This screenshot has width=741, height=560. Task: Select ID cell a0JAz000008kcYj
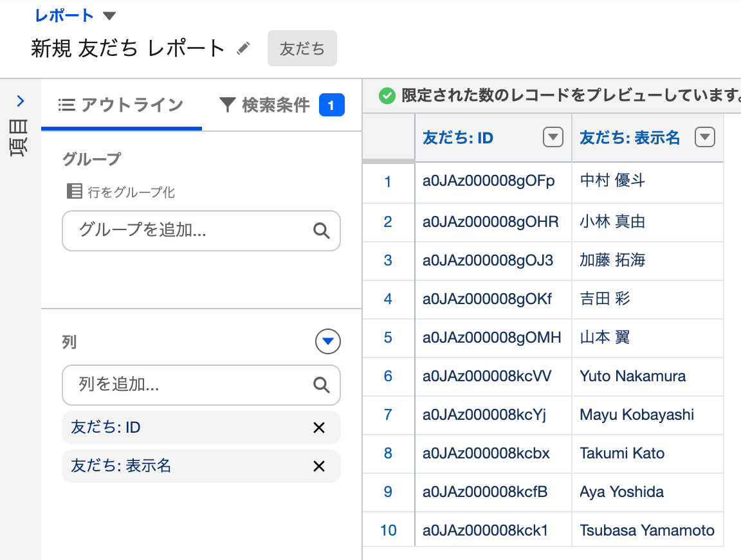coord(493,415)
